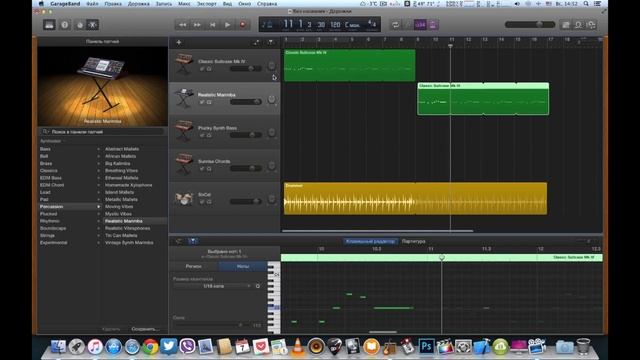The width and height of the screenshot is (640, 360).
Task: Launch VLC cone icon in Dock
Action: tap(298, 347)
